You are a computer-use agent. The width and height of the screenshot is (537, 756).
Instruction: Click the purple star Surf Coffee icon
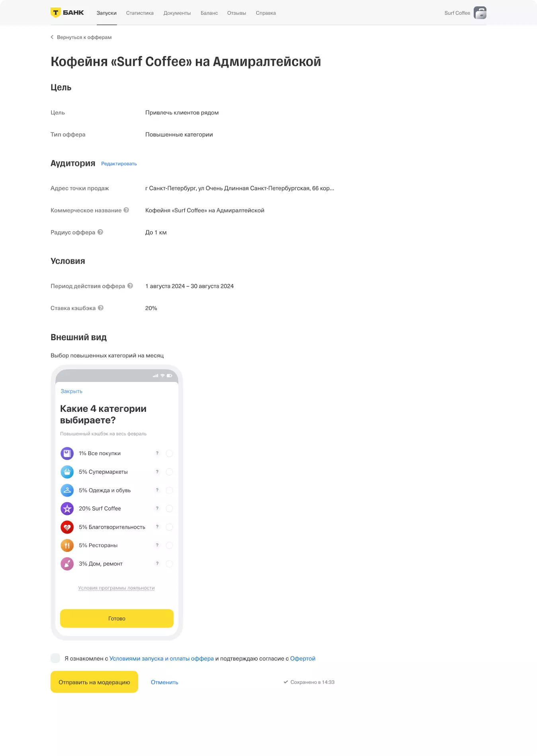(x=67, y=509)
